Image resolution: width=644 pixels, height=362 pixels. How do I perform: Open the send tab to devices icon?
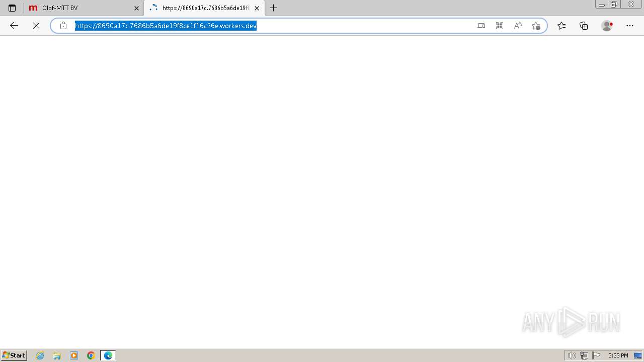pyautogui.click(x=481, y=26)
